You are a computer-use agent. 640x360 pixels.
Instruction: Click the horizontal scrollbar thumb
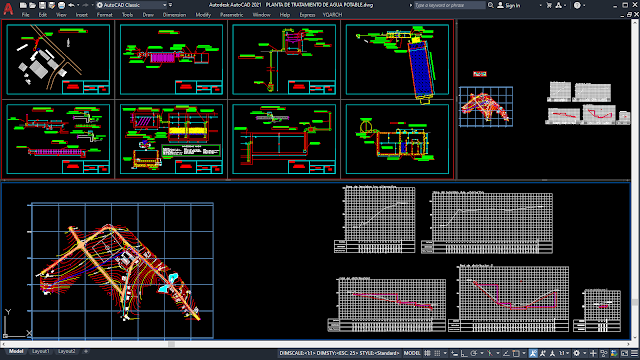(x=171, y=344)
